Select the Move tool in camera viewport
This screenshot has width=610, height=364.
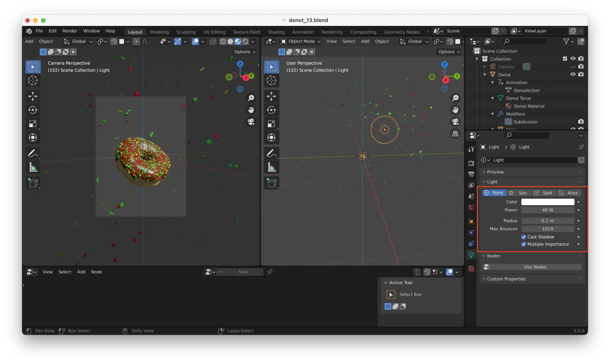click(33, 96)
